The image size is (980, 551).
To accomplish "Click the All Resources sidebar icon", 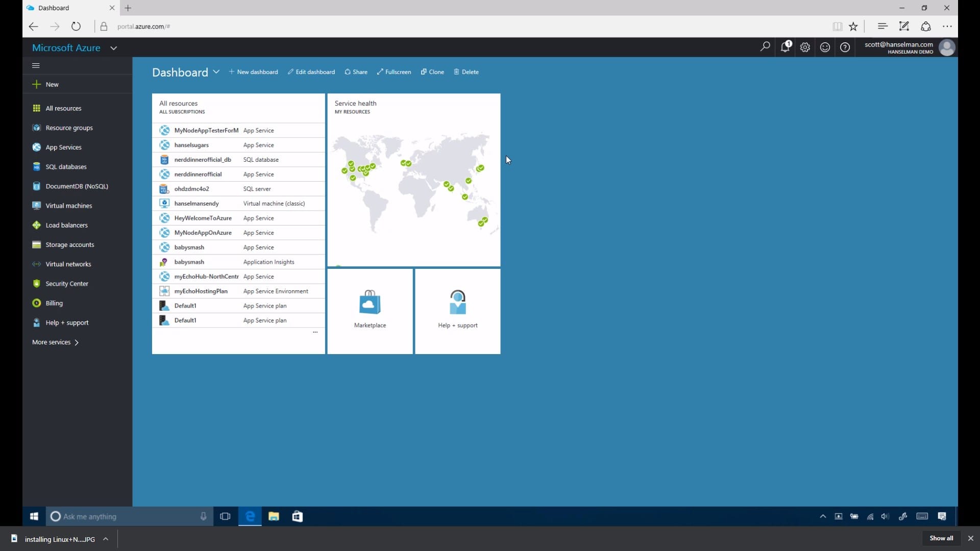I will coord(36,108).
